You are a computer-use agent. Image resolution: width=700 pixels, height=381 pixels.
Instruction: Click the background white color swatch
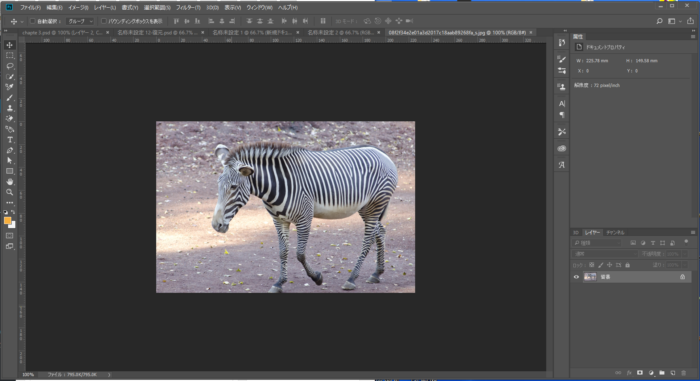[x=13, y=226]
